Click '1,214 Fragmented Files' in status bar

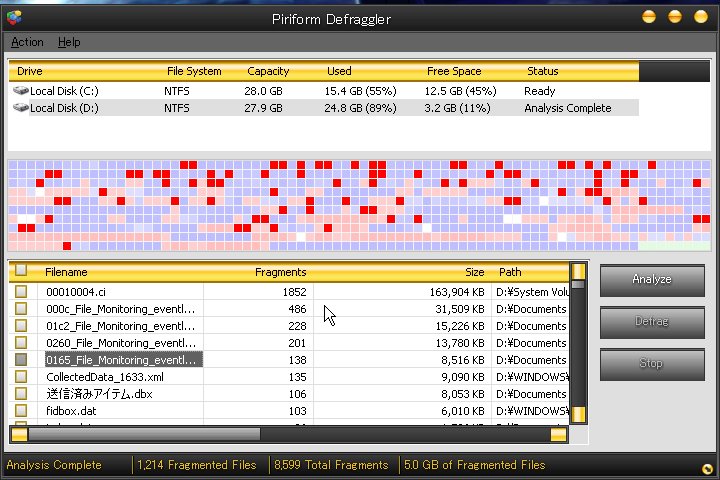pyautogui.click(x=197, y=465)
